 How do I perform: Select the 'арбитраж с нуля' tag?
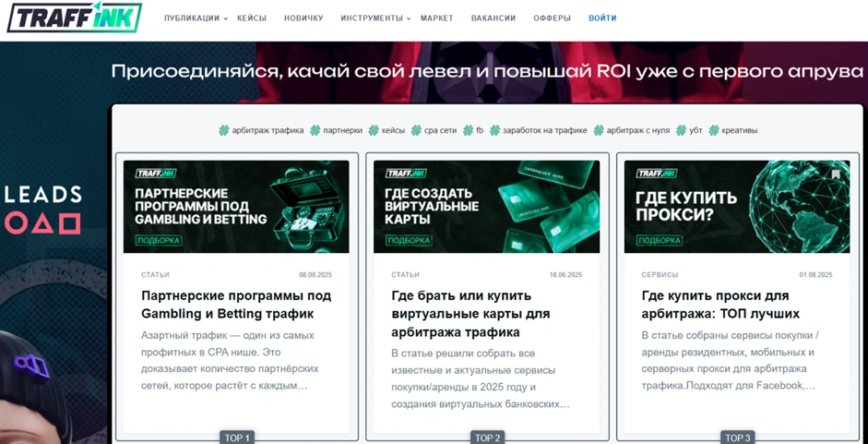point(637,131)
